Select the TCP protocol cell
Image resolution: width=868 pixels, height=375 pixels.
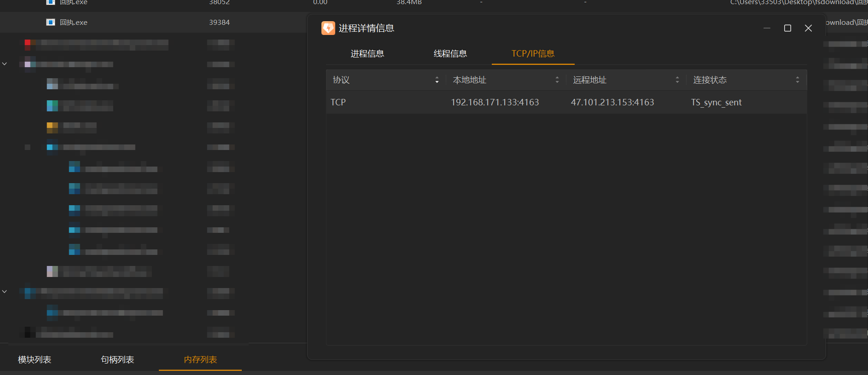click(338, 102)
